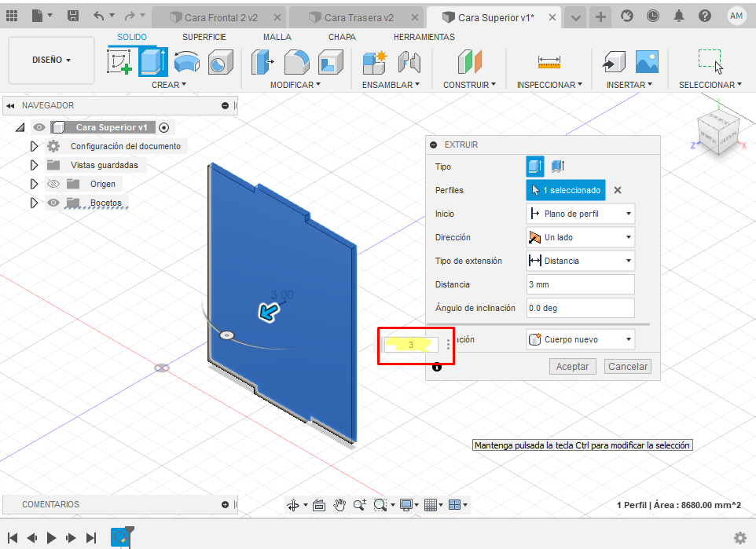Hide the Bocetos folder
This screenshot has height=549, width=756.
[53, 203]
